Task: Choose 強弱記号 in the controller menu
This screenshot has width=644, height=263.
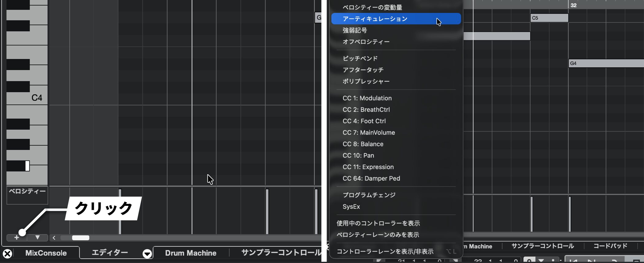Action: tap(355, 30)
